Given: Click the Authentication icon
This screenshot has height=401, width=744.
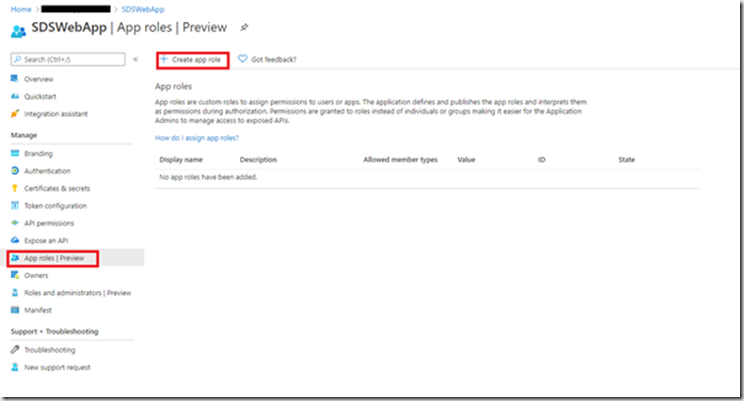Looking at the screenshot, I should 15,171.
